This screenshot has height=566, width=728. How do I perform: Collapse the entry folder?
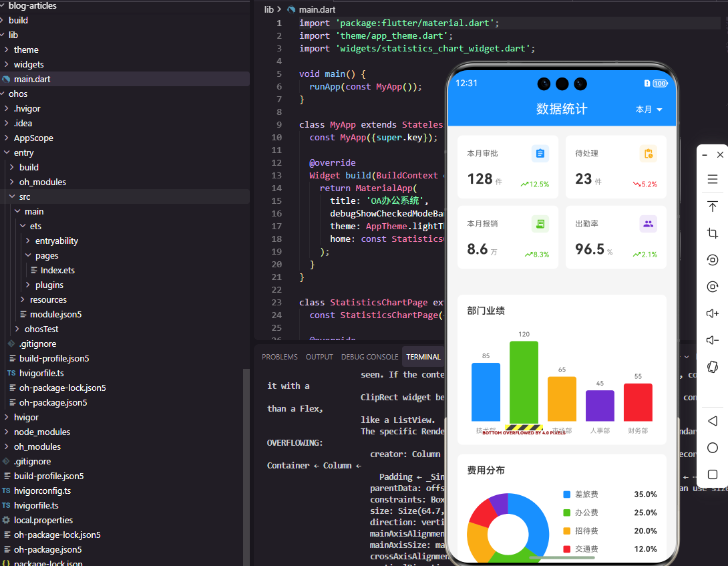click(x=7, y=152)
